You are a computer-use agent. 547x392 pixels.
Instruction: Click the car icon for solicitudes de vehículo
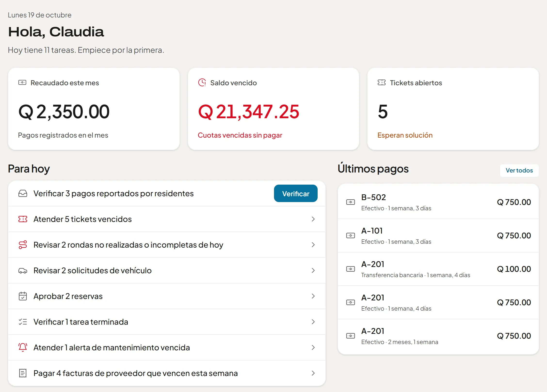[23, 271]
